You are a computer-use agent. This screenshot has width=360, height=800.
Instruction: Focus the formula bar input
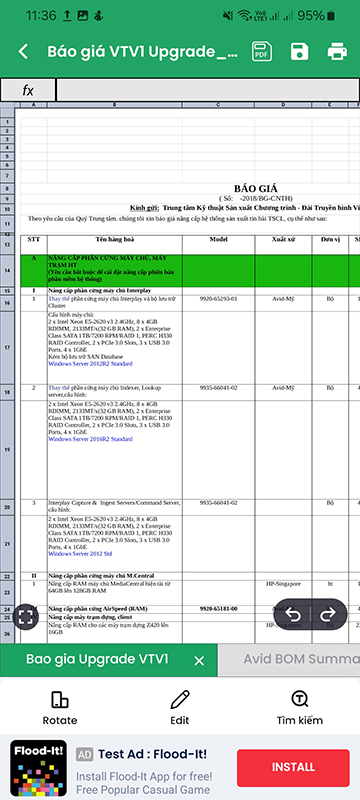[208, 90]
